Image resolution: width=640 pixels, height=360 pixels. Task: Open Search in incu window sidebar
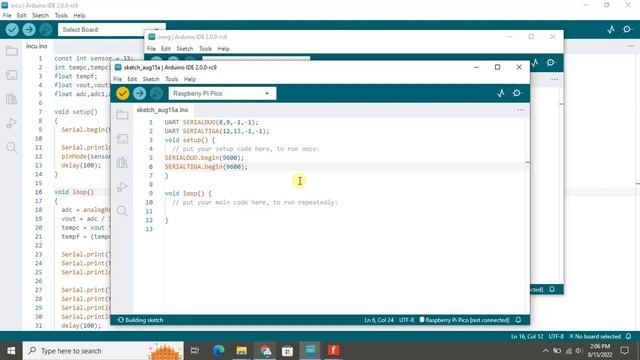coord(11,147)
